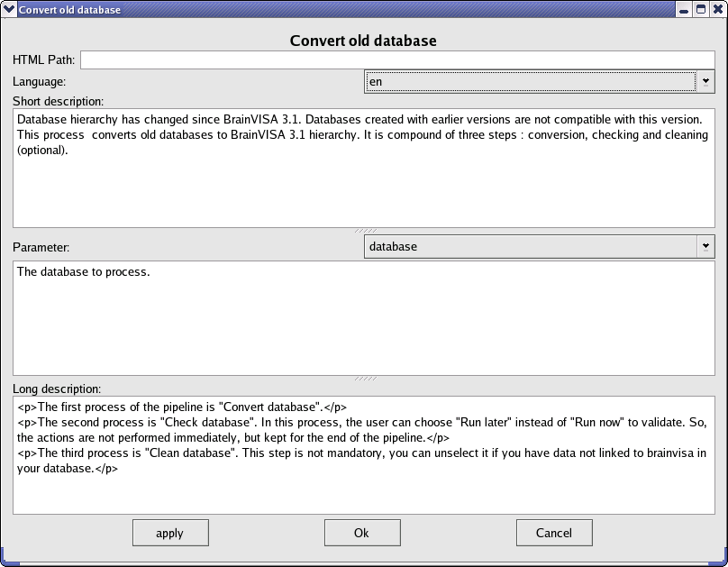
Task: Click inside the HTML Path input field
Action: (396, 59)
